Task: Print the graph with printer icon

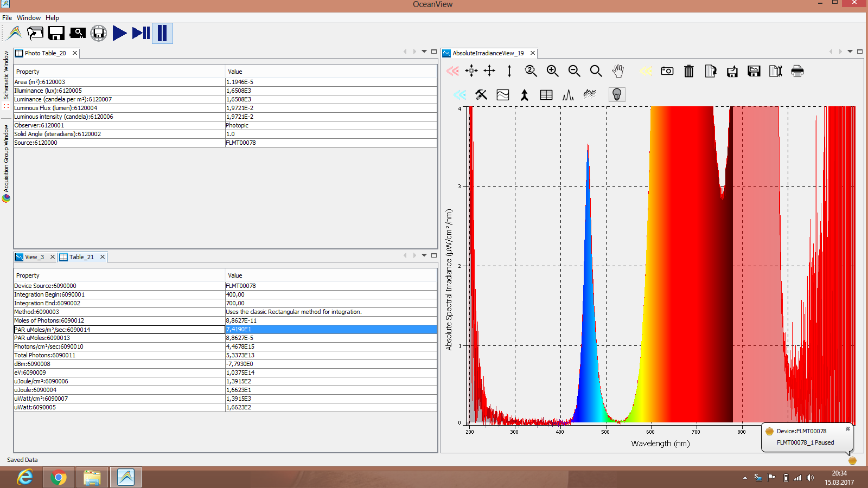Action: [797, 71]
